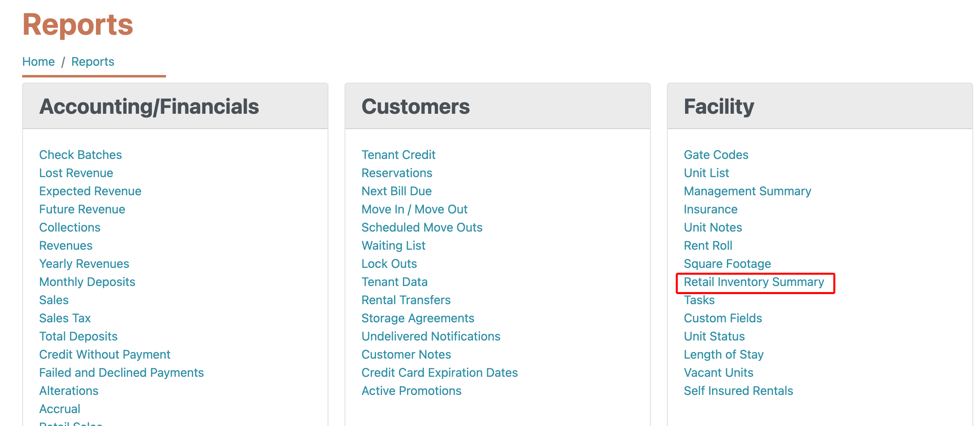This screenshot has height=426, width=980.
Task: Select the Collections report link
Action: (x=69, y=228)
